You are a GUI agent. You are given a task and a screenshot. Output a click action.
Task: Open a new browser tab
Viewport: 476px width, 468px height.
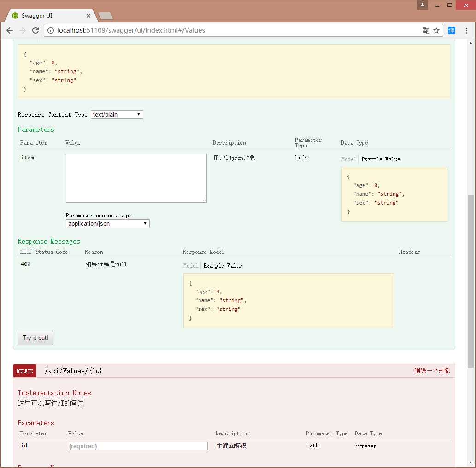(x=106, y=16)
